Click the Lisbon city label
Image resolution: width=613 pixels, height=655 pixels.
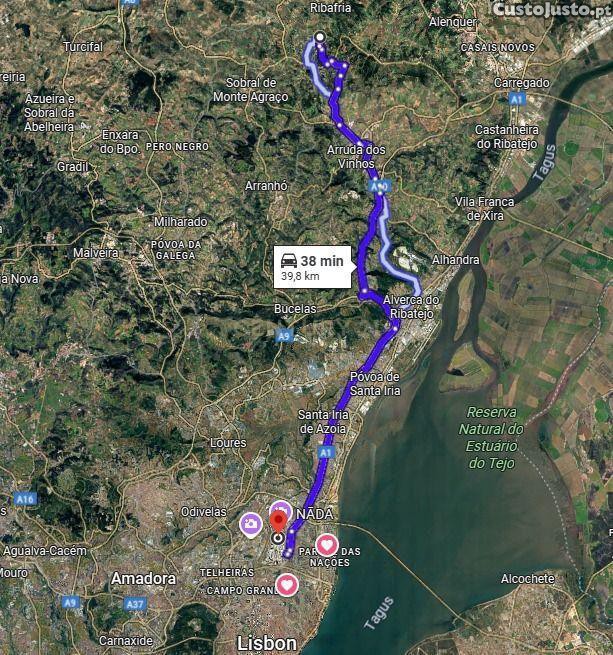pyautogui.click(x=267, y=644)
